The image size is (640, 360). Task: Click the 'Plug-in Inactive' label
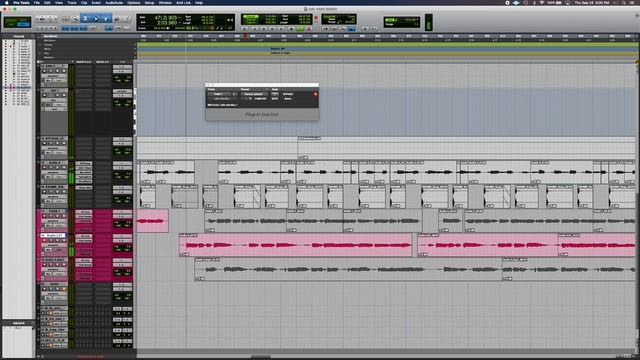[x=262, y=115]
